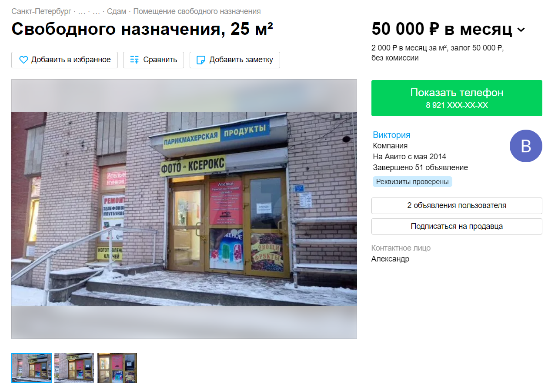
Task: Click the note icon in Добавить заметку
Action: click(201, 60)
